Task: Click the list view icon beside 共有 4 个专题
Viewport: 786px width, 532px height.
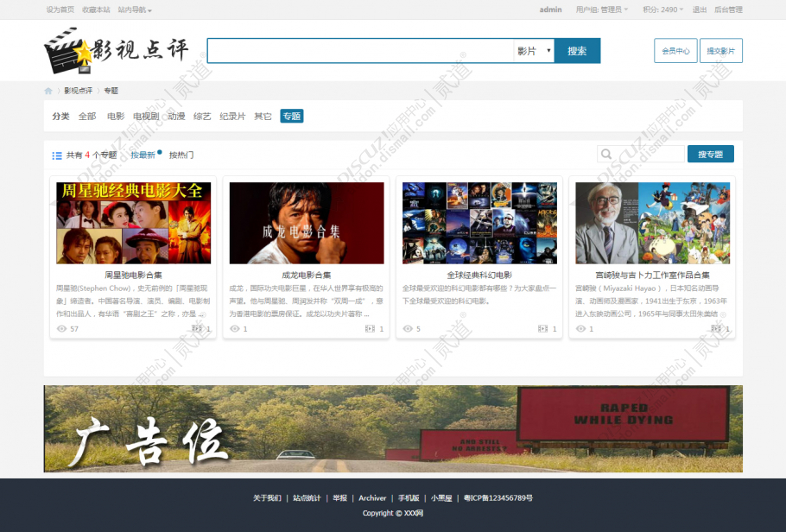Action: click(x=57, y=155)
